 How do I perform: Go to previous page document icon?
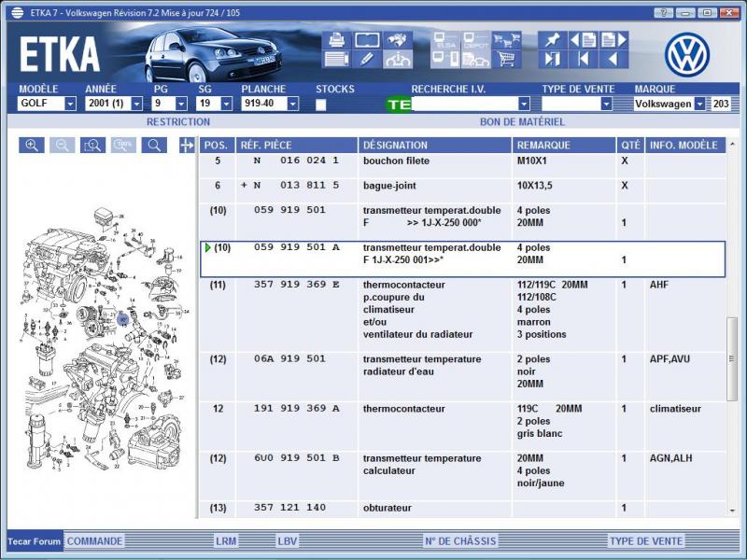583,40
